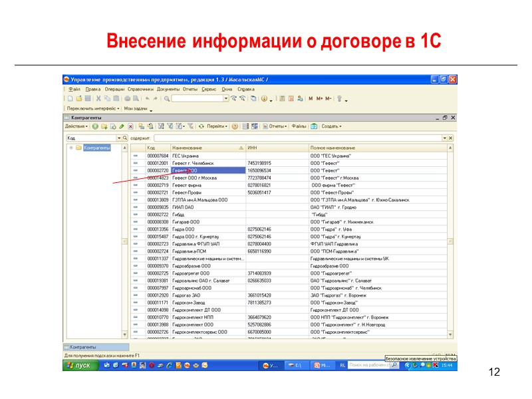
Task: Open the Документы menu
Action: [x=168, y=89]
